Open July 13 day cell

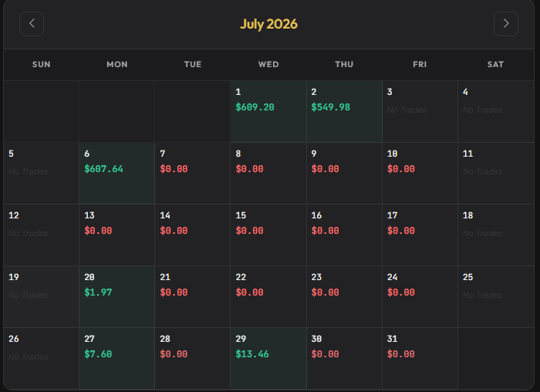117,235
